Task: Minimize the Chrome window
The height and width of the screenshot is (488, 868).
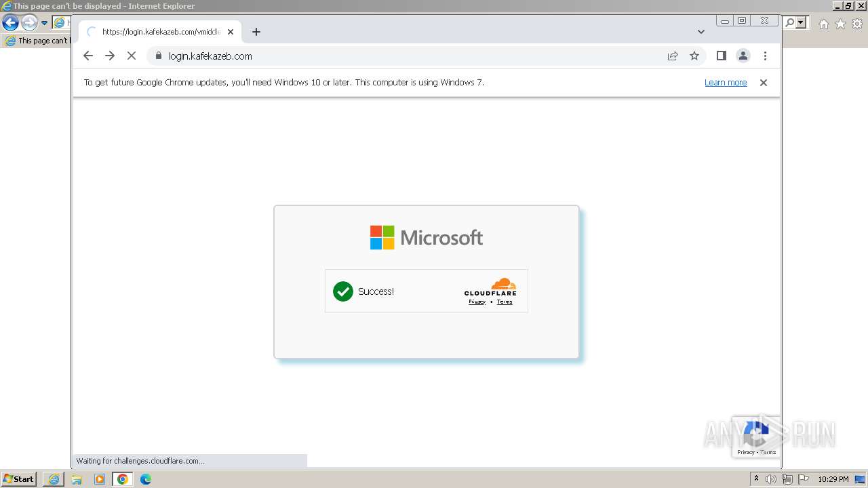Action: 725,21
